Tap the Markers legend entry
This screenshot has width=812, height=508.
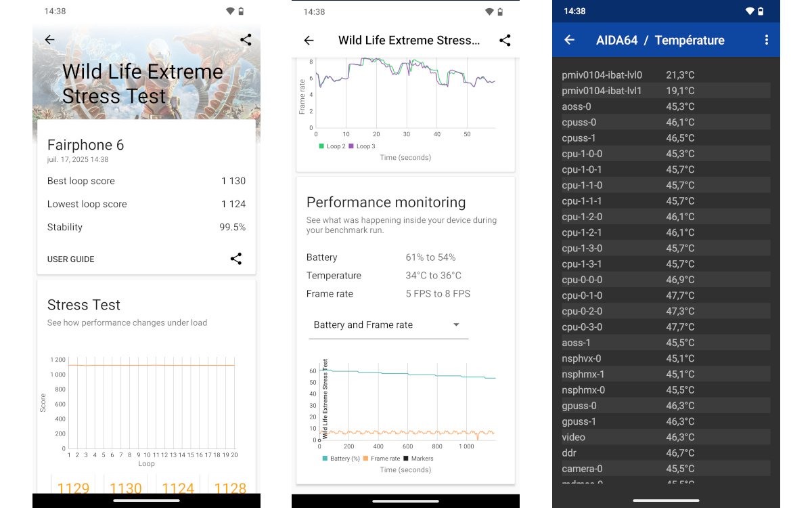coord(418,459)
